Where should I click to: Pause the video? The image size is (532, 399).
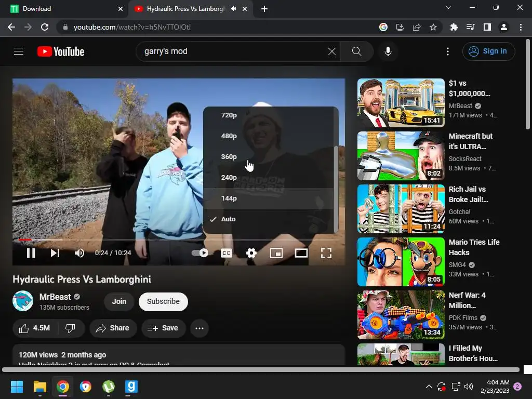click(x=31, y=253)
